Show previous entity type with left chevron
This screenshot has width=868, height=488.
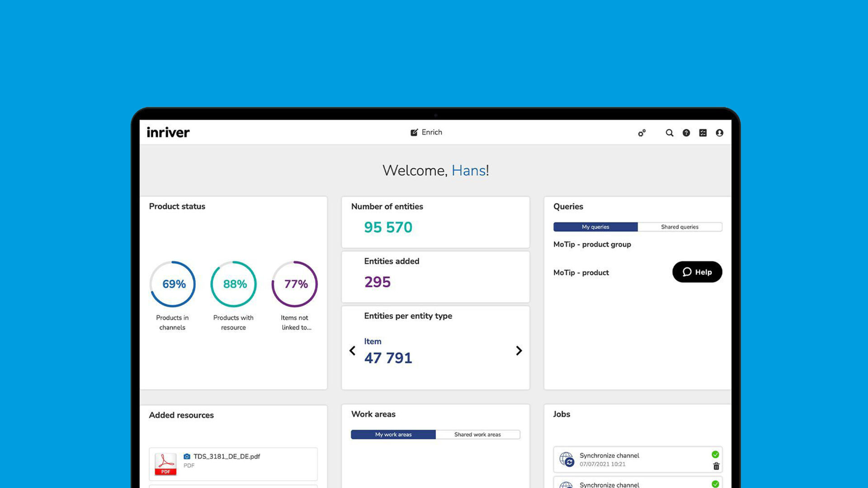click(353, 351)
